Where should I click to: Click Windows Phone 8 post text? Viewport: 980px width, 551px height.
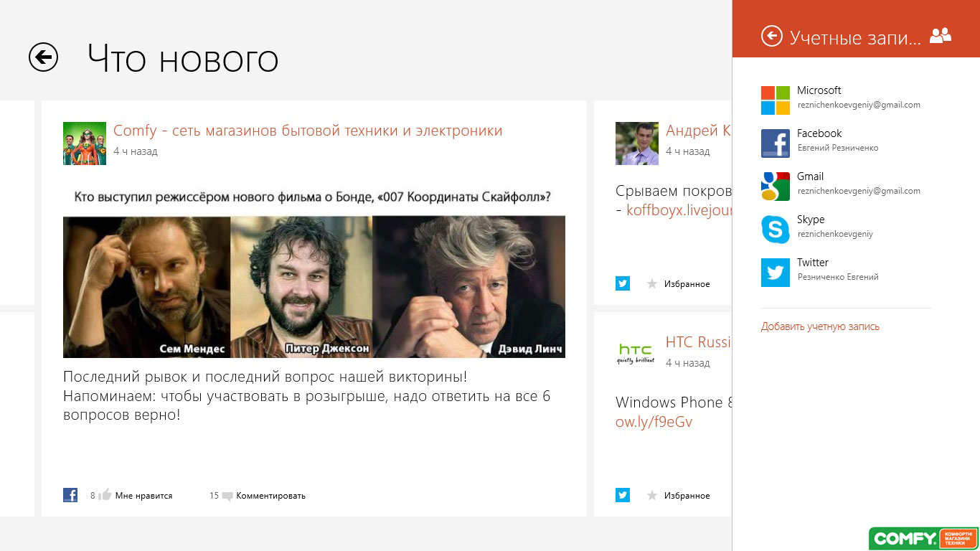(674, 402)
